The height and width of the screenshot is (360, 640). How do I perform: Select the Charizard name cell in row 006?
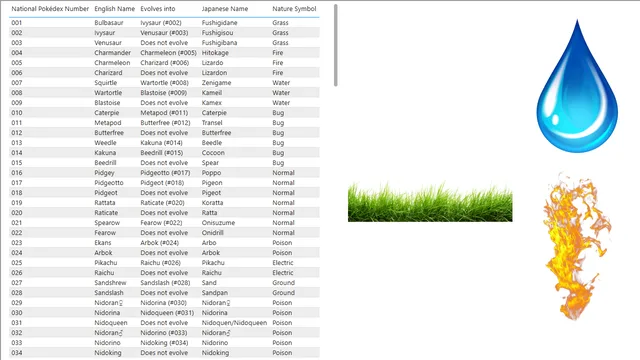coord(108,73)
